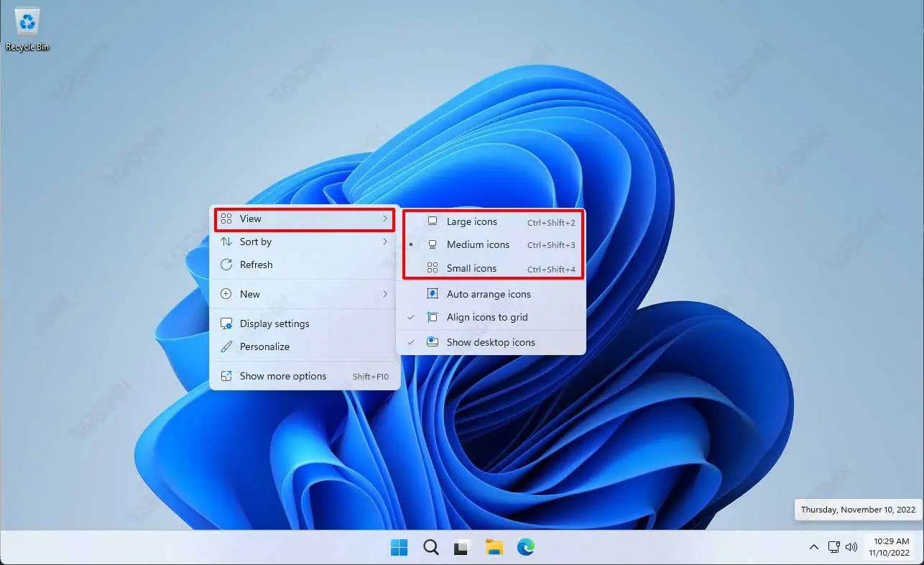Launch Microsoft Edge from the taskbar
The height and width of the screenshot is (565, 924).
click(526, 548)
